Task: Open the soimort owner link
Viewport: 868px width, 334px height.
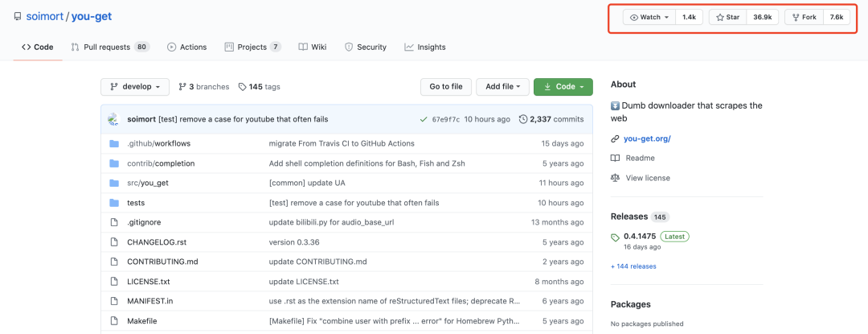Action: tap(45, 17)
